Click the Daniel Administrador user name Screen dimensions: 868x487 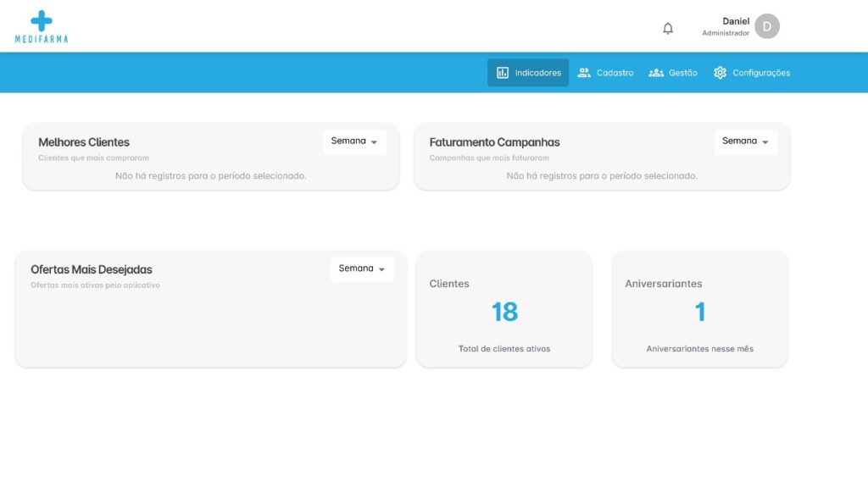pos(726,26)
